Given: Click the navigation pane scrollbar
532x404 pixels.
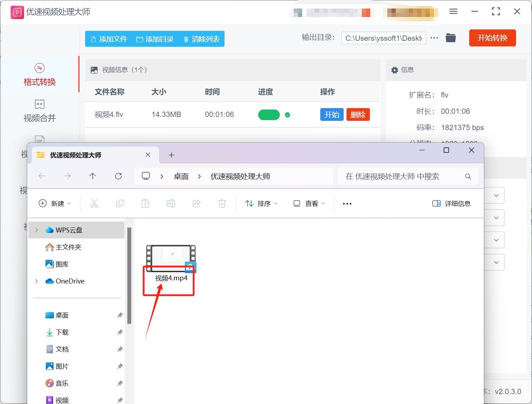Looking at the screenshot, I should 129,276.
